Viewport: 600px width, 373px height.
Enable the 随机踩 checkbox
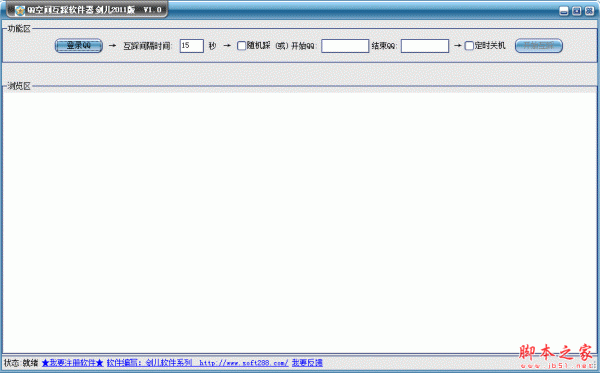pos(241,46)
